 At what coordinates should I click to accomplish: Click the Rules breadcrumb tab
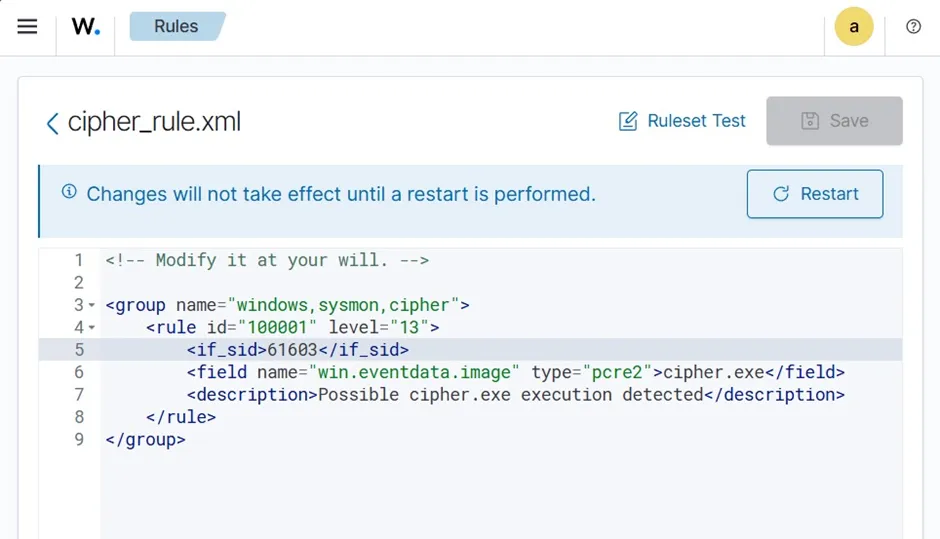click(176, 27)
